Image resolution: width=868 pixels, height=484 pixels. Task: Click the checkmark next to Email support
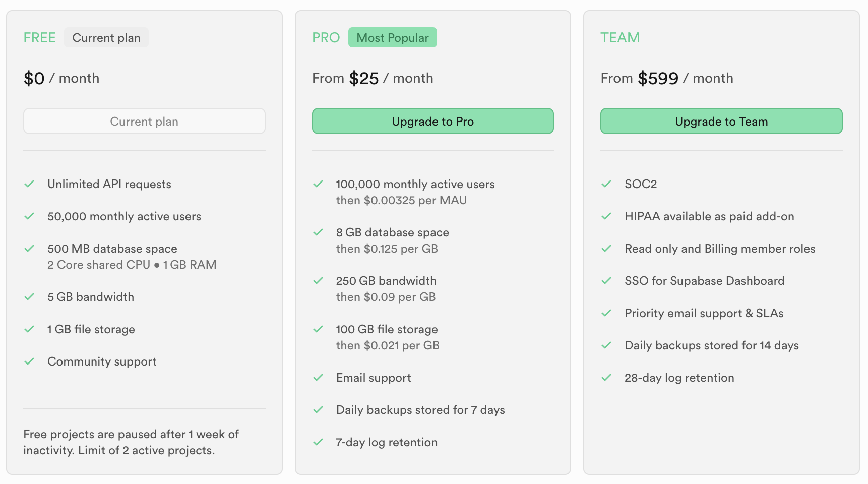pyautogui.click(x=318, y=378)
